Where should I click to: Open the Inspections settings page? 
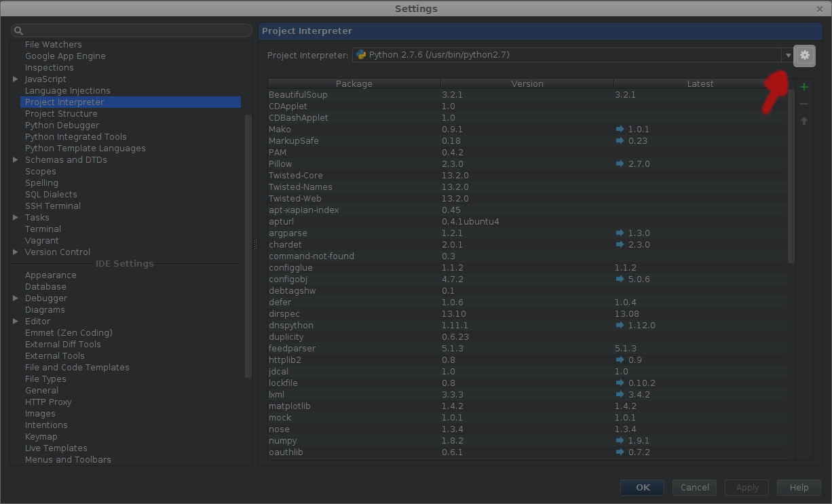[50, 68]
